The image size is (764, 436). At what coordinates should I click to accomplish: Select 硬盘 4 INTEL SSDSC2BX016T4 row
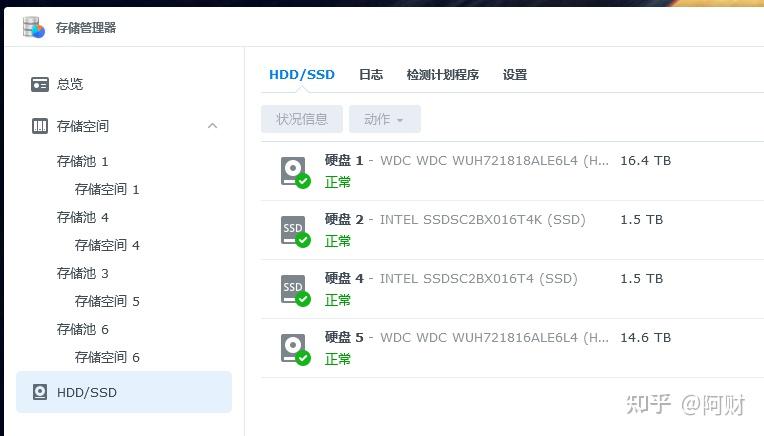click(x=513, y=289)
